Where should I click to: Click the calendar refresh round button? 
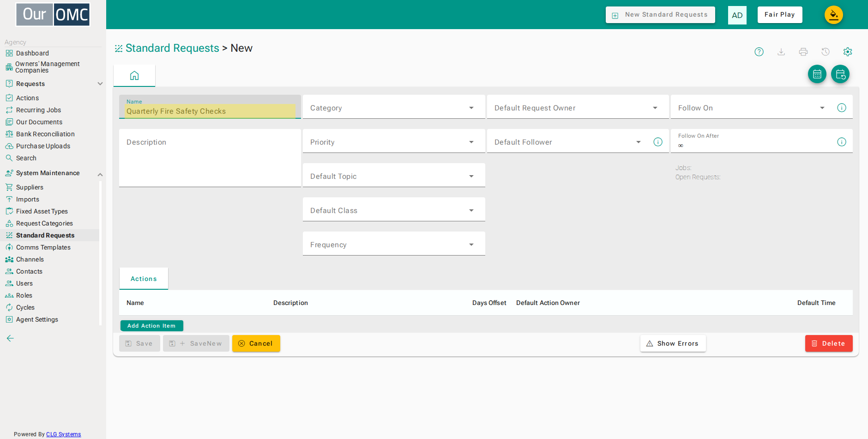[840, 74]
